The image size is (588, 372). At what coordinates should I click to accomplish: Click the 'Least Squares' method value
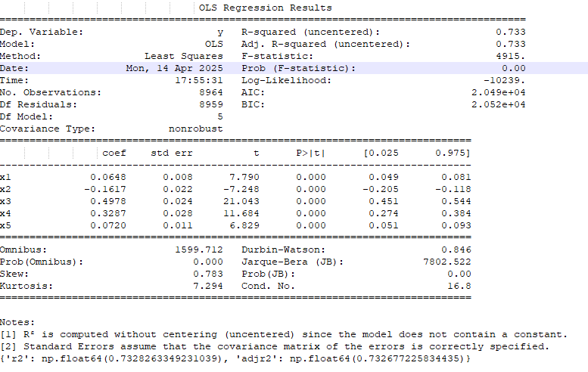184,56
